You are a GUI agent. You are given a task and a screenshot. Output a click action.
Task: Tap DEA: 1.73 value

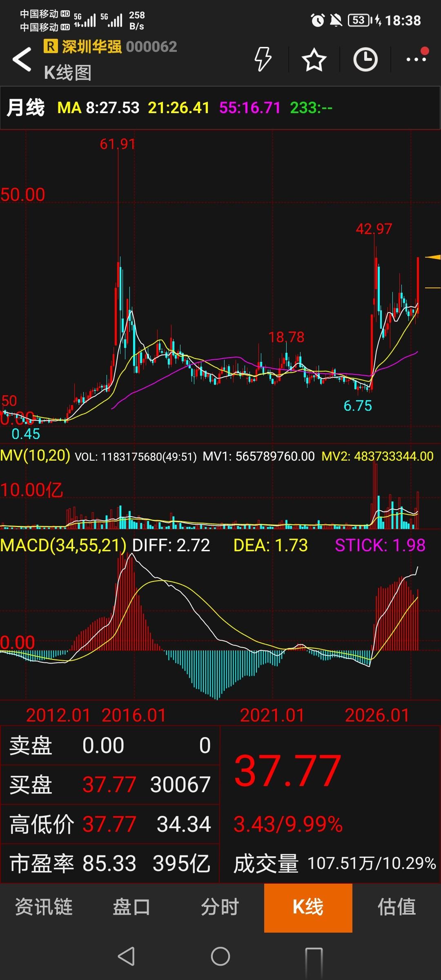click(x=271, y=545)
